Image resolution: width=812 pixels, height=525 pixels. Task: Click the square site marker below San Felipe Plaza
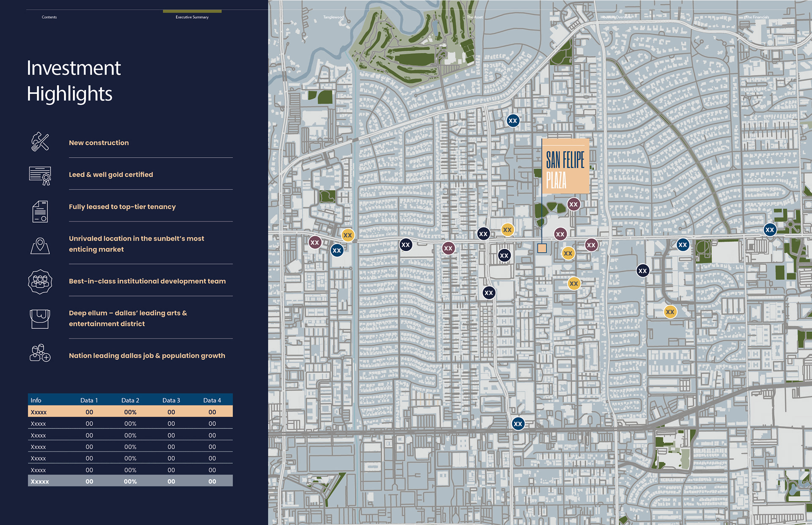[x=542, y=248]
